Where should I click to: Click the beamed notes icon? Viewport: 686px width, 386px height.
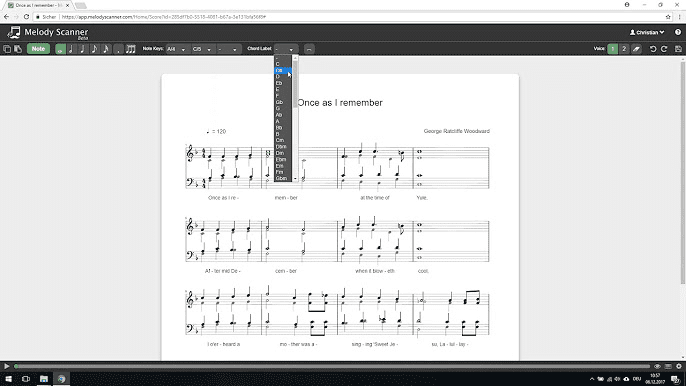pyautogui.click(x=130, y=49)
